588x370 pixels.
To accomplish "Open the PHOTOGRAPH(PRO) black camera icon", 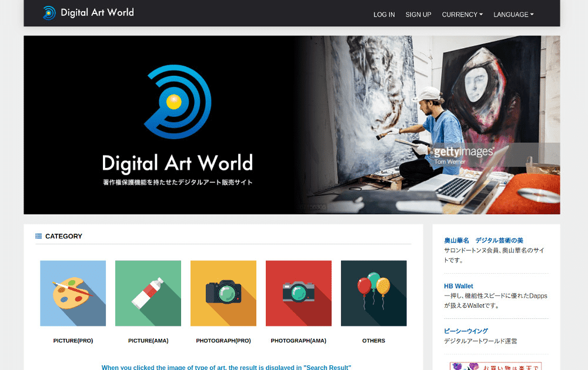I will (x=223, y=293).
